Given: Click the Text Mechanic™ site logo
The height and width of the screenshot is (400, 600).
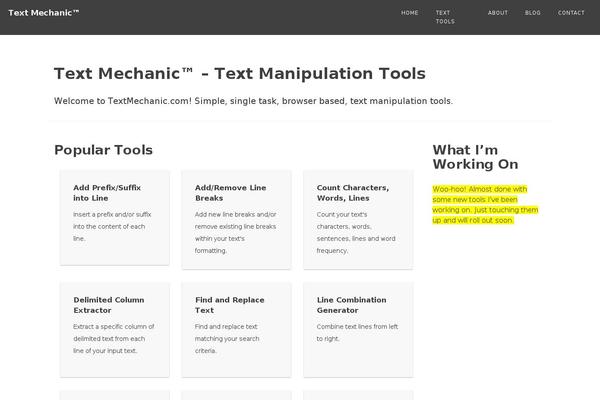Looking at the screenshot, I should pyautogui.click(x=44, y=13).
